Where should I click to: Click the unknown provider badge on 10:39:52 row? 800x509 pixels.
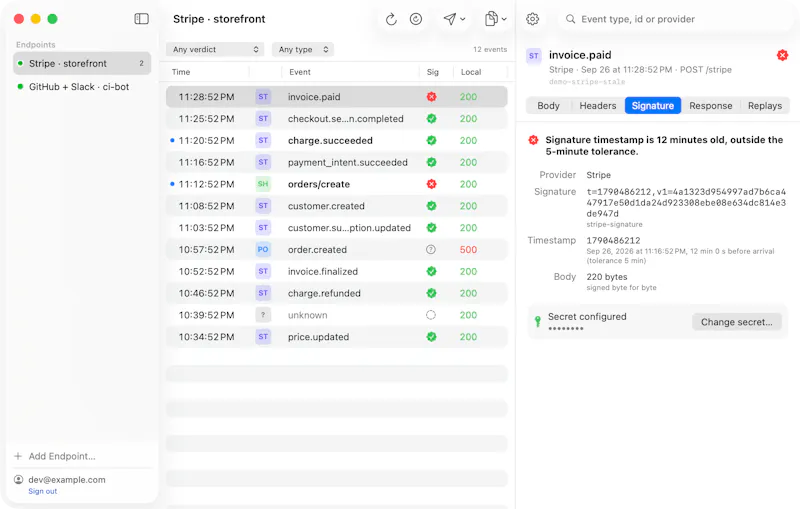click(x=263, y=315)
